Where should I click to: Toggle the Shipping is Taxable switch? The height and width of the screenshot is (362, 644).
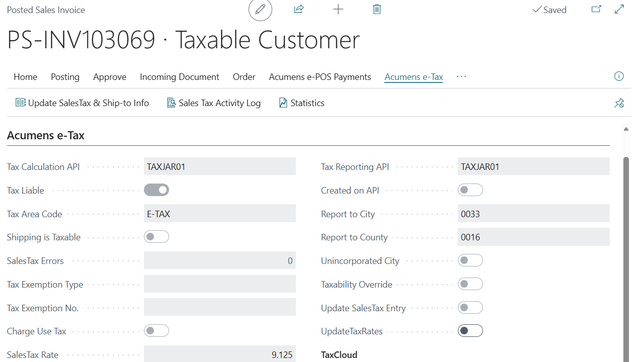pos(156,237)
